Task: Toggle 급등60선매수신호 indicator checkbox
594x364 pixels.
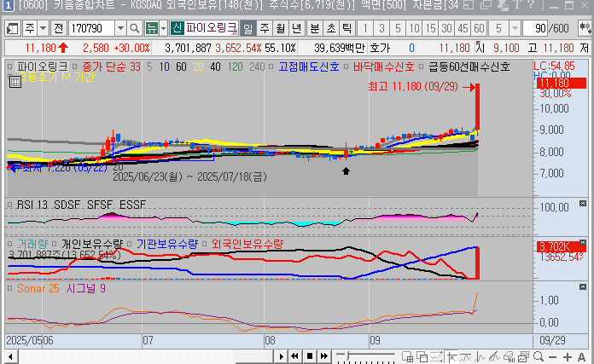Action: (x=421, y=66)
